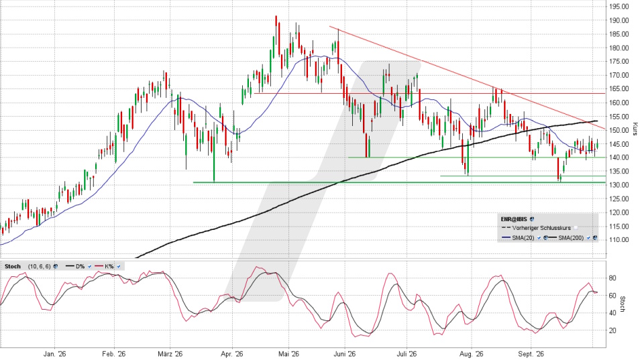The image size is (644, 362).
Task: Click the Vorheriger Schlusskurs legend label
Action: pos(541,228)
